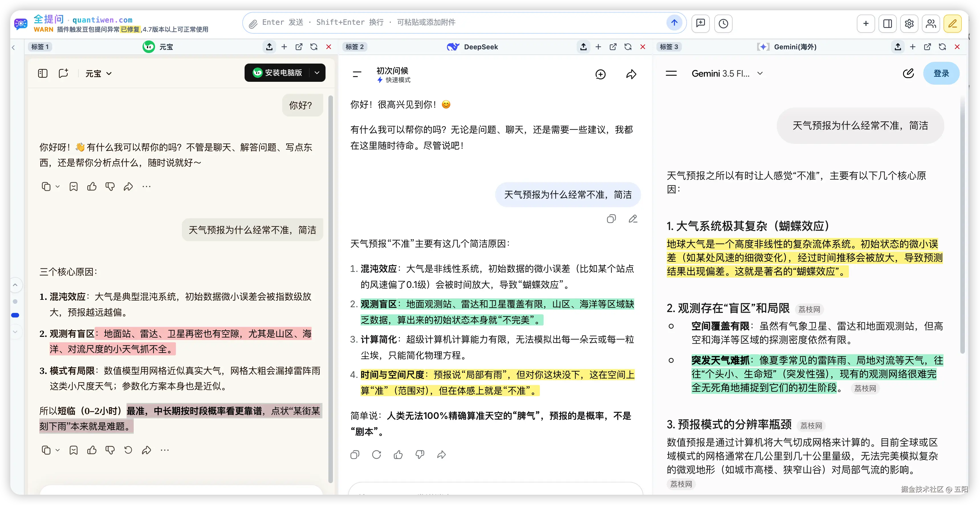Select the 标签 3 tab label
This screenshot has width=980, height=505.
point(669,47)
